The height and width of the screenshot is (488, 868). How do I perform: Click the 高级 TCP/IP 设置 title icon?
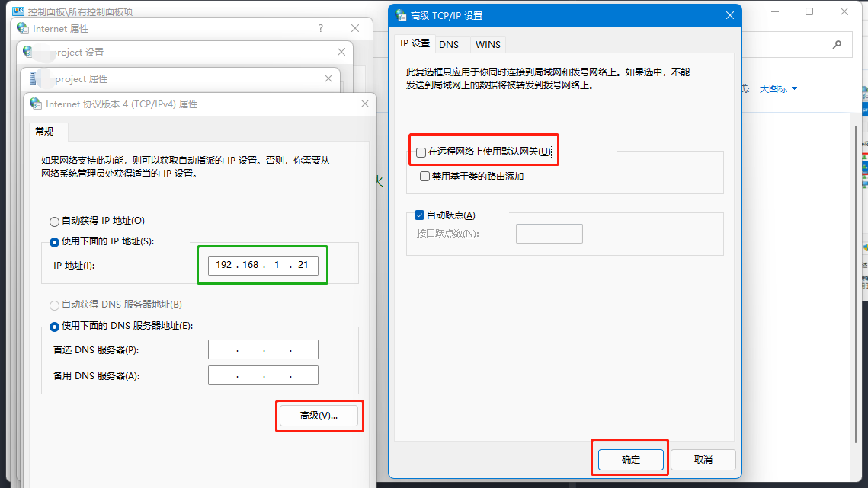click(401, 15)
